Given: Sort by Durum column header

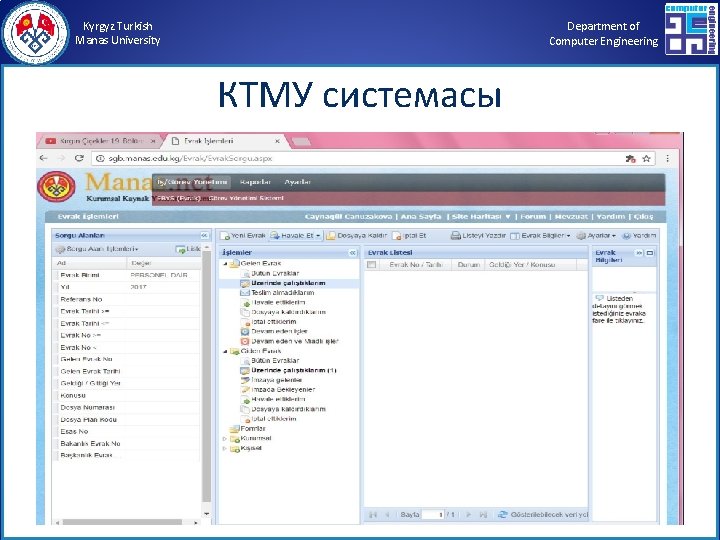Looking at the screenshot, I should coord(468,265).
